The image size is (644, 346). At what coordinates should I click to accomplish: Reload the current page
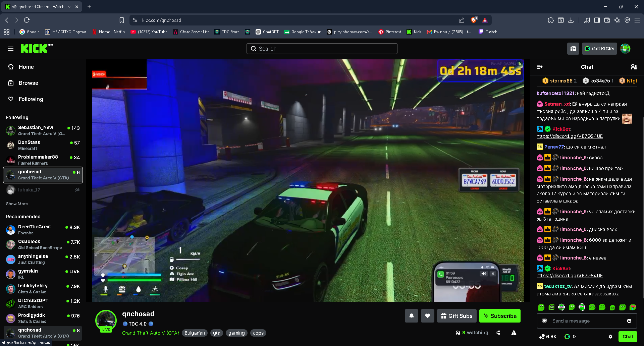point(27,20)
